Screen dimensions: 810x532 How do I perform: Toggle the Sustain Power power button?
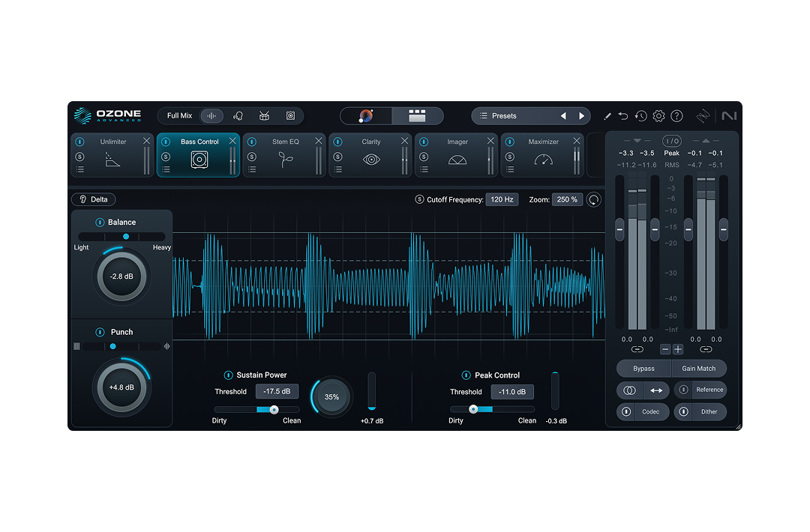pos(229,375)
